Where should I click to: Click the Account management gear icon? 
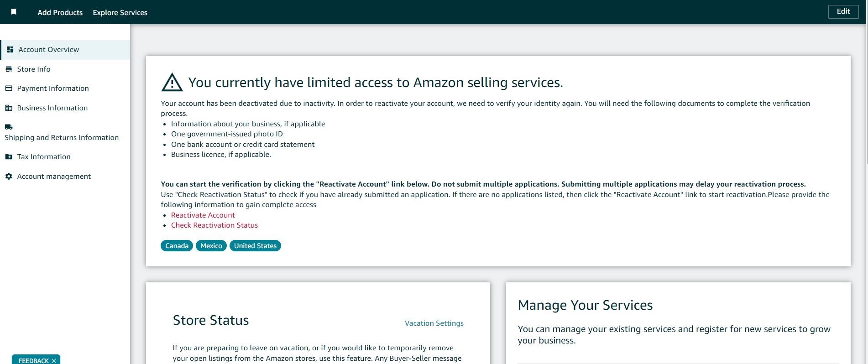[9, 176]
